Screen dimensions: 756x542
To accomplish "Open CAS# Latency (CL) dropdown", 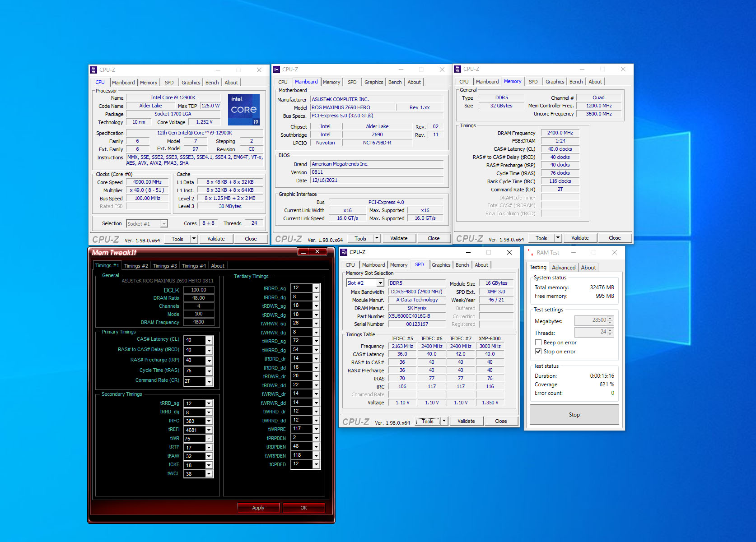I will (209, 340).
